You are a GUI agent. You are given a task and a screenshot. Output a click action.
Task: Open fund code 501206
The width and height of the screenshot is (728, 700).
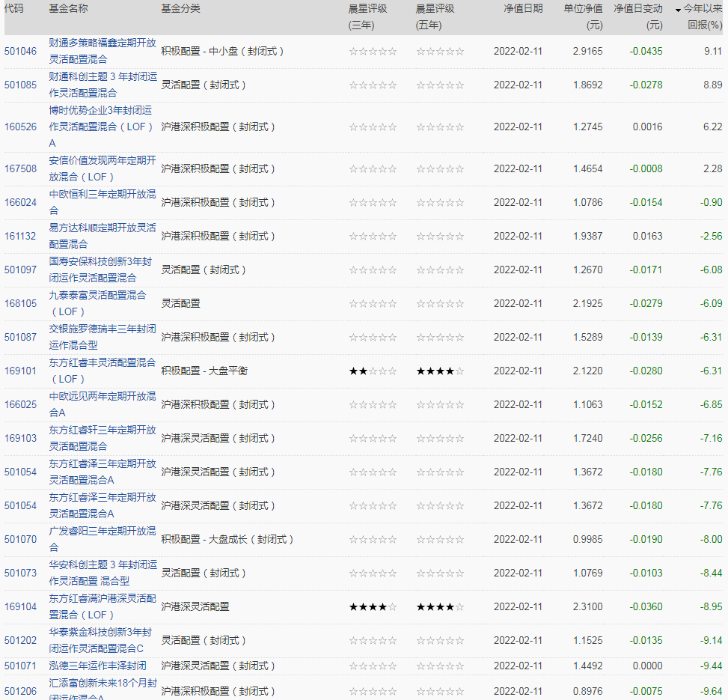pos(20,691)
